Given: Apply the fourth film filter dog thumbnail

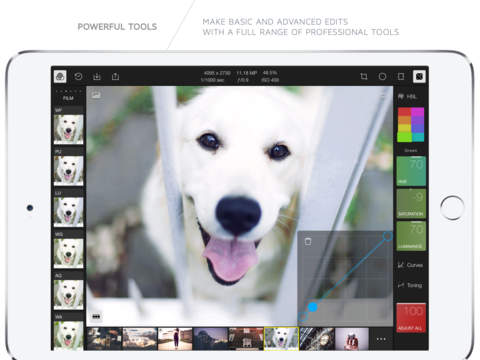Looking at the screenshot, I should pyautogui.click(x=68, y=253).
